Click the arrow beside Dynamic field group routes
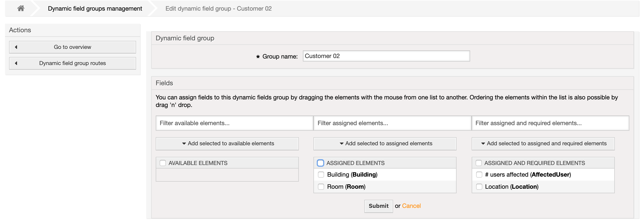Screen dimensions: 644x221 pos(16,63)
